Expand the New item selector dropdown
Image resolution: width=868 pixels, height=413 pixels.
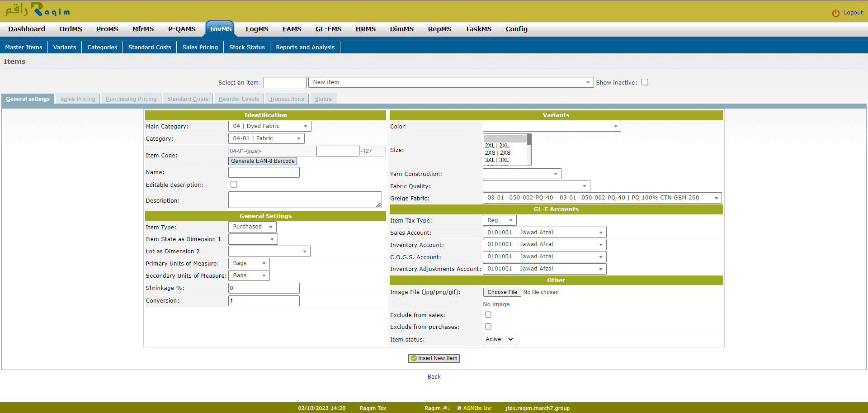(x=451, y=82)
